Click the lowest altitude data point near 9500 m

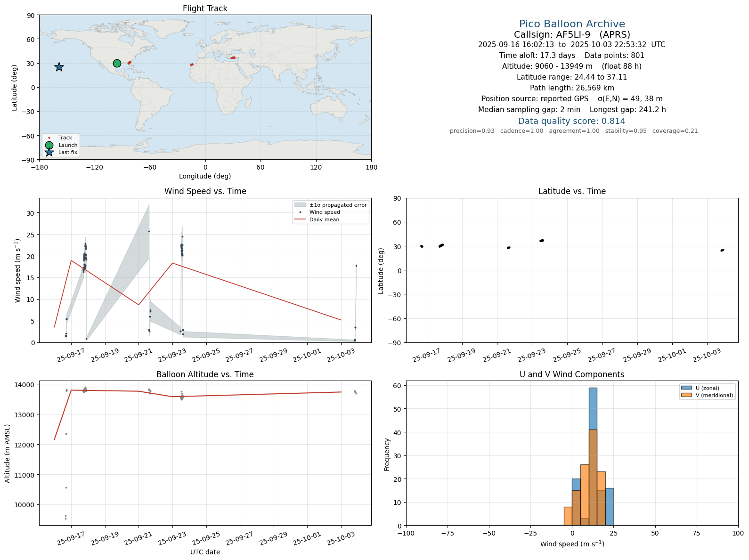pyautogui.click(x=65, y=519)
